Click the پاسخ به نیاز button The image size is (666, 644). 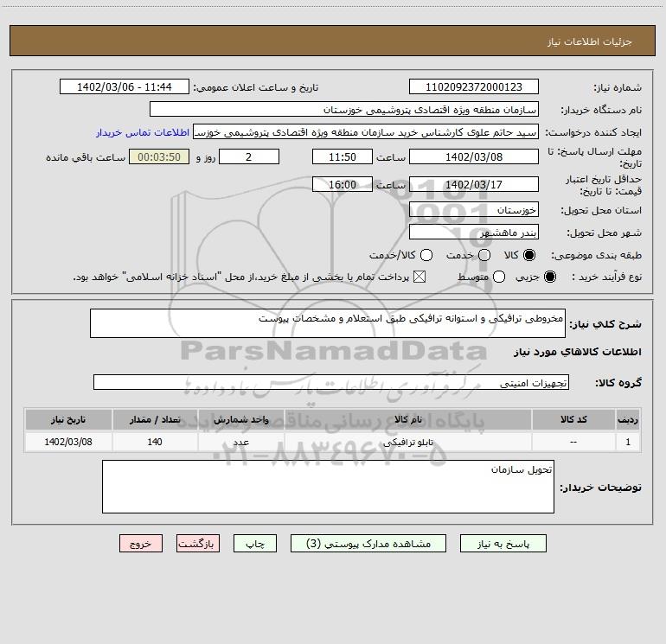point(503,544)
